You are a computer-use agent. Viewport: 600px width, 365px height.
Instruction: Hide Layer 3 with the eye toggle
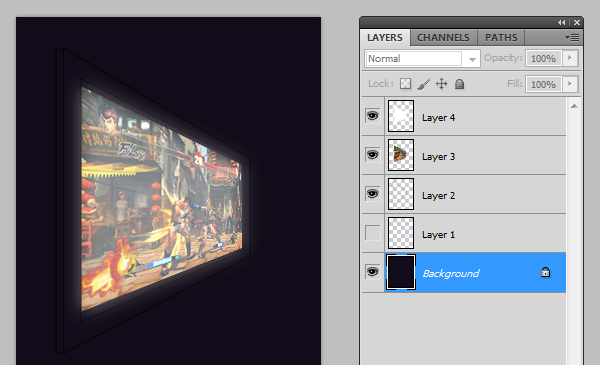[x=372, y=155]
